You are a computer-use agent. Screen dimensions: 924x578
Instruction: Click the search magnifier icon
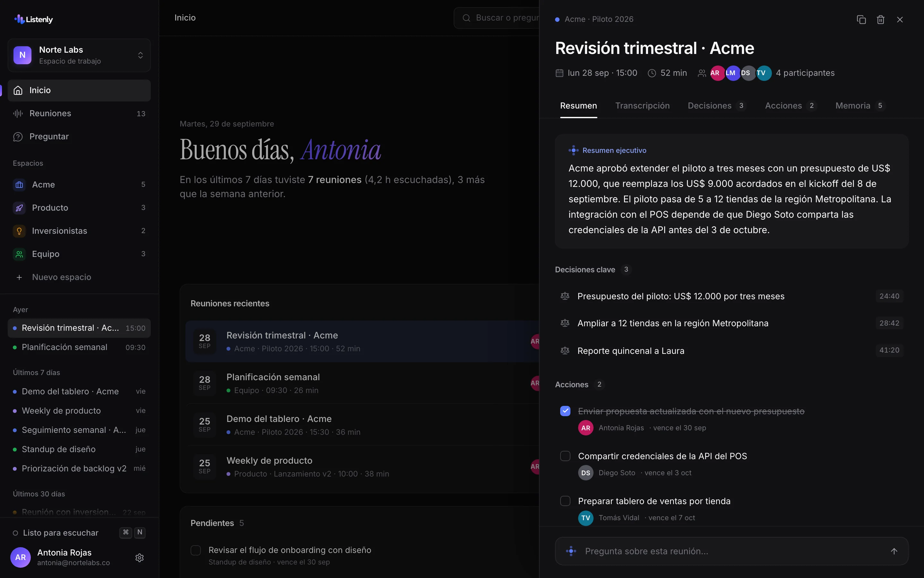(466, 18)
